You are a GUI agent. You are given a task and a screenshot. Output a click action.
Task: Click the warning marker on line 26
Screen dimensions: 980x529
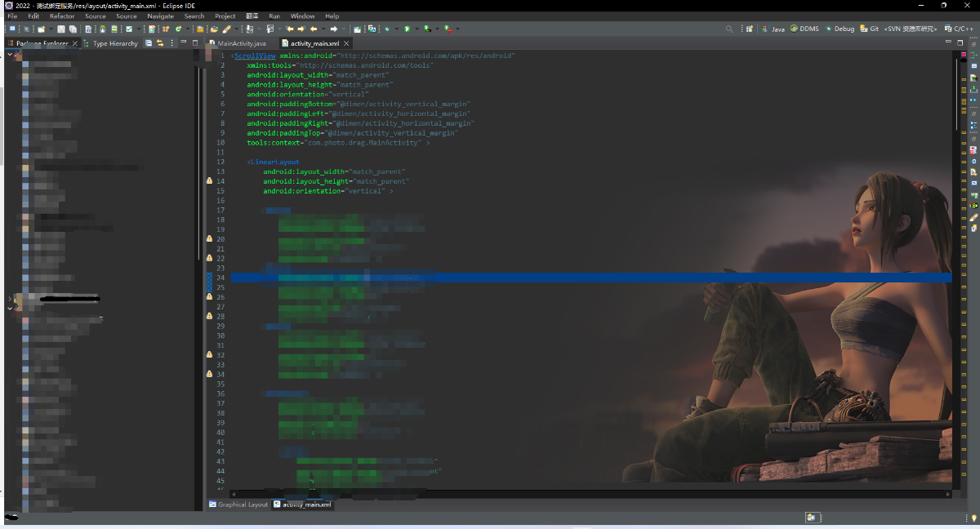coord(209,297)
